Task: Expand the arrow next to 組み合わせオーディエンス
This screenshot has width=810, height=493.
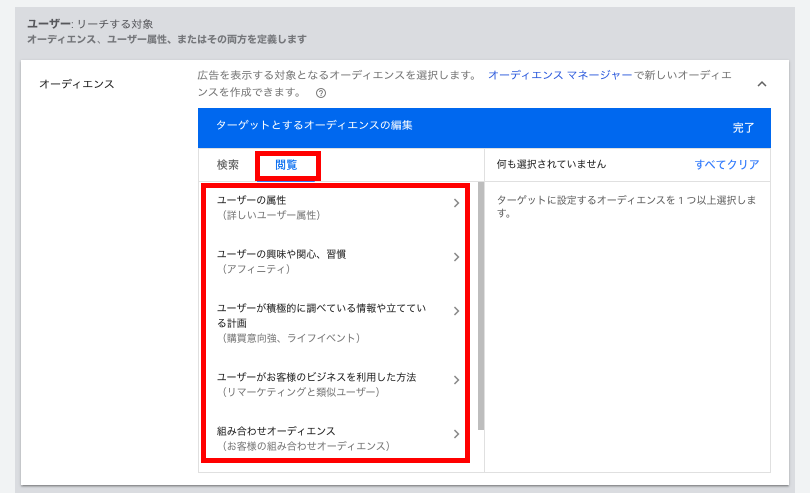Action: [456, 434]
